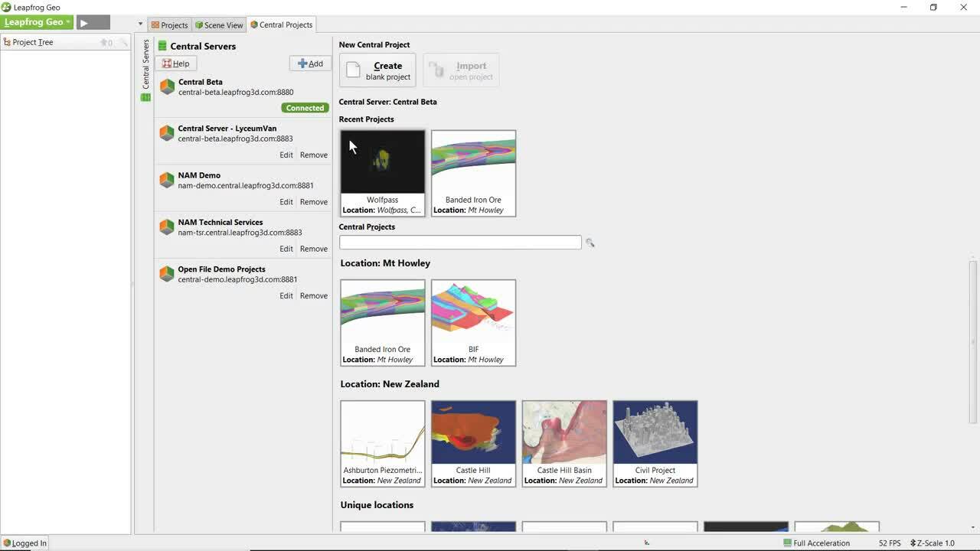Click the Project Tree search magnifier icon
Viewport: 980px width, 551px height.
[x=122, y=42]
